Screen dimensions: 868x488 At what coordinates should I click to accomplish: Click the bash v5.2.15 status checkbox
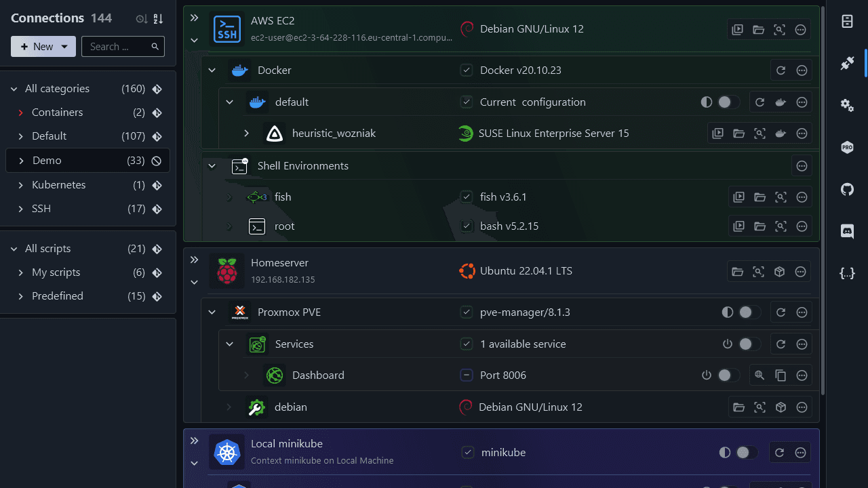tap(467, 226)
